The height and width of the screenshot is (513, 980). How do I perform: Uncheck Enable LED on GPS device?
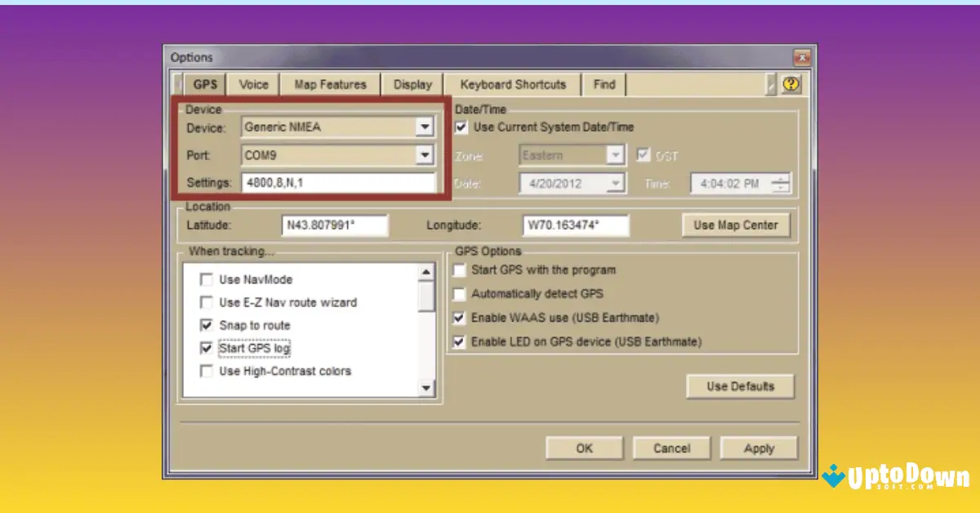459,341
